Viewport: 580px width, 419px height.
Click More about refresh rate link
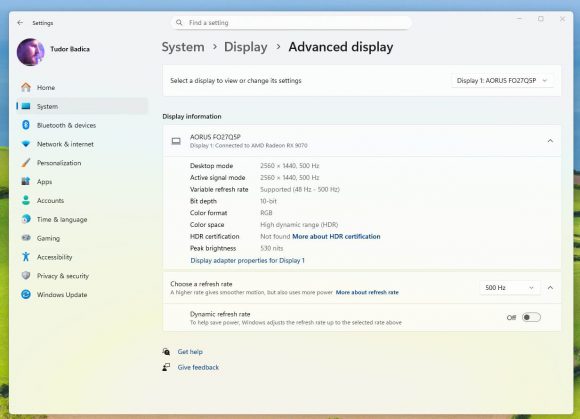coord(367,292)
